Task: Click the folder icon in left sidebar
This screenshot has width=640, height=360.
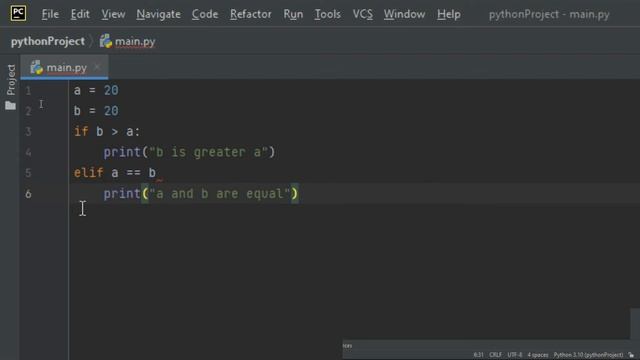Action: tap(11, 106)
